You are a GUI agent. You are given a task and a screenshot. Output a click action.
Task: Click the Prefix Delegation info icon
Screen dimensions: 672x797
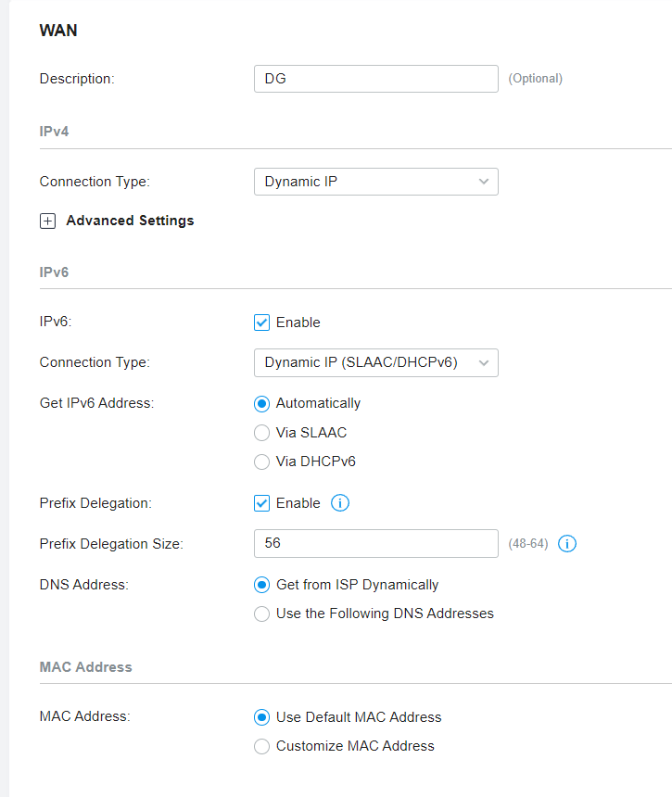(340, 503)
